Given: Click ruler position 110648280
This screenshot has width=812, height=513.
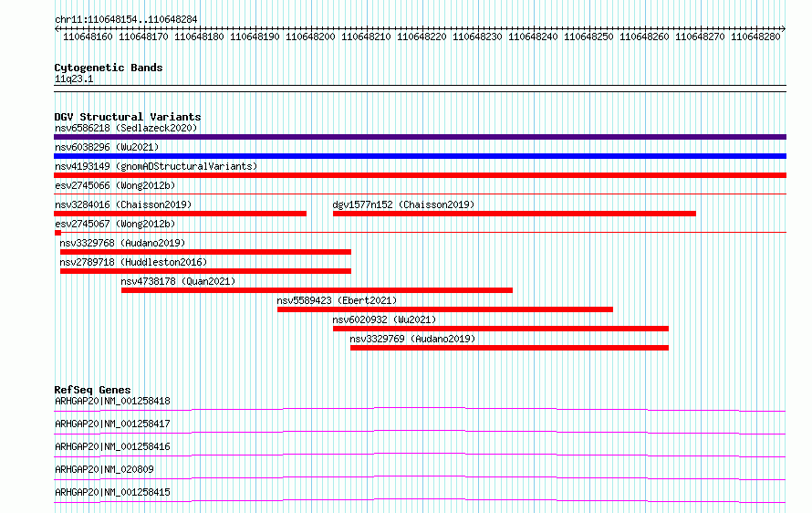Looking at the screenshot, I should click(755, 37).
